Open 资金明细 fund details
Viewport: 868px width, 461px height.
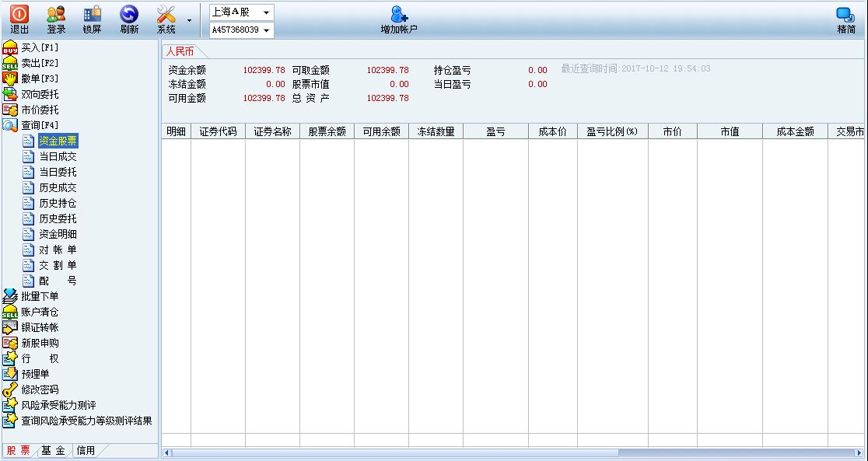tap(58, 234)
